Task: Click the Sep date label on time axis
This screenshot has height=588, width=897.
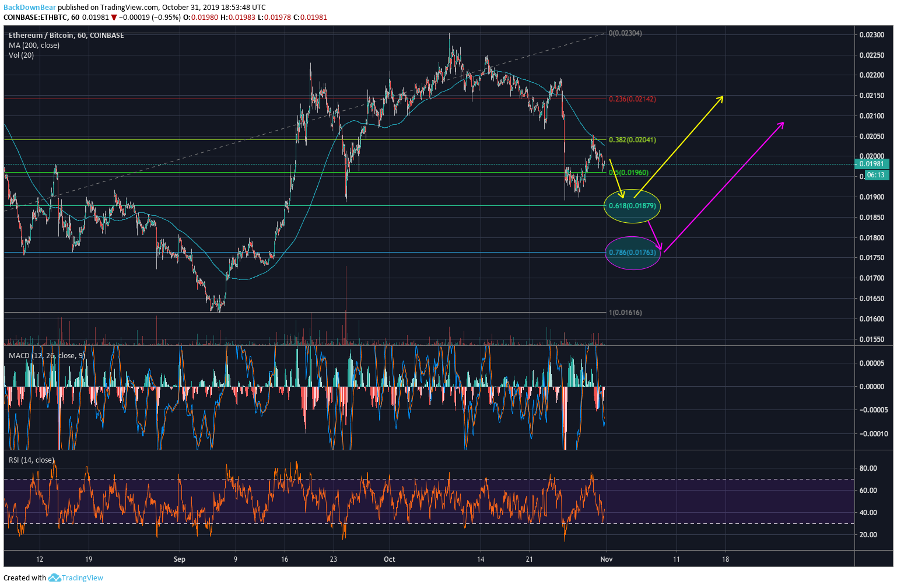Action: click(x=180, y=559)
